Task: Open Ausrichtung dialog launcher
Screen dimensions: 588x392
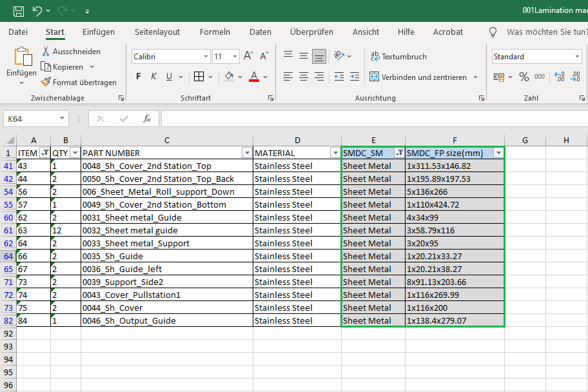Action: point(481,98)
